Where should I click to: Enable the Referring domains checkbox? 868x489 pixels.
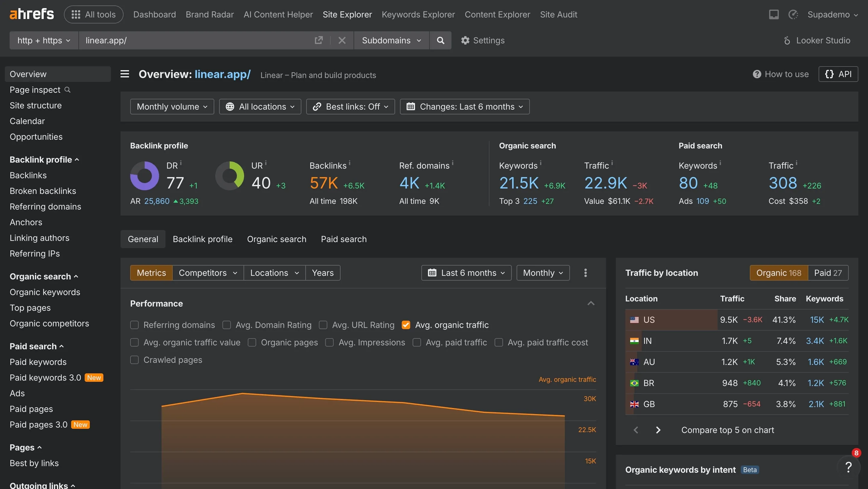(134, 325)
